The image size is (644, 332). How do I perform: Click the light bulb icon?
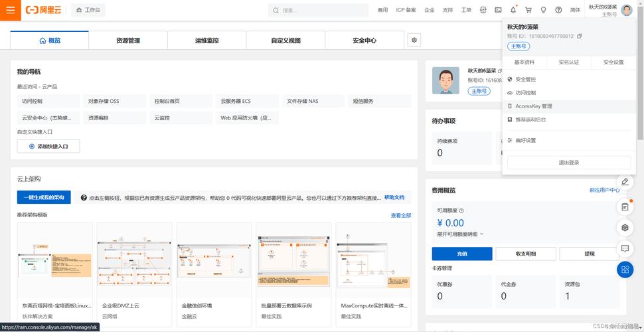pos(543,10)
